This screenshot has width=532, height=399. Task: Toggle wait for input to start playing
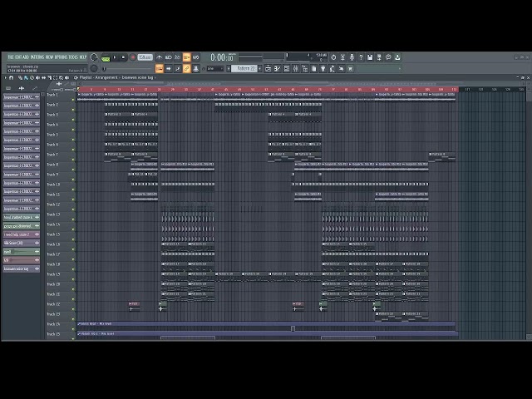coord(168,57)
